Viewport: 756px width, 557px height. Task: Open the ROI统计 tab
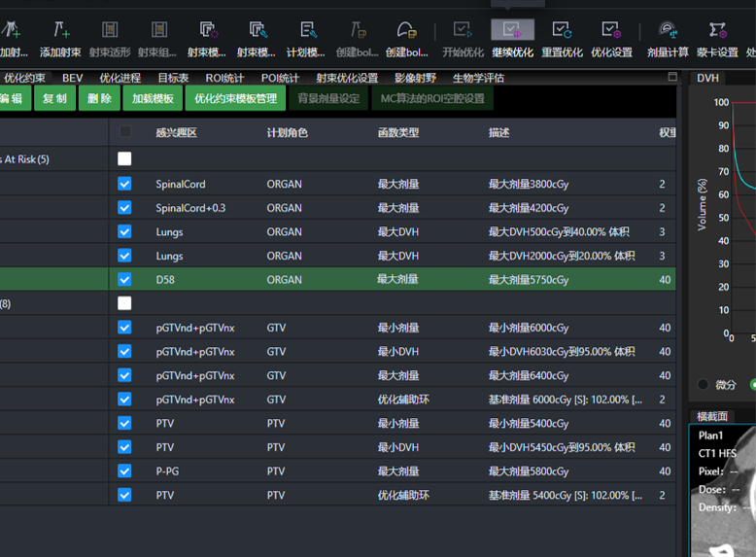[x=224, y=78]
